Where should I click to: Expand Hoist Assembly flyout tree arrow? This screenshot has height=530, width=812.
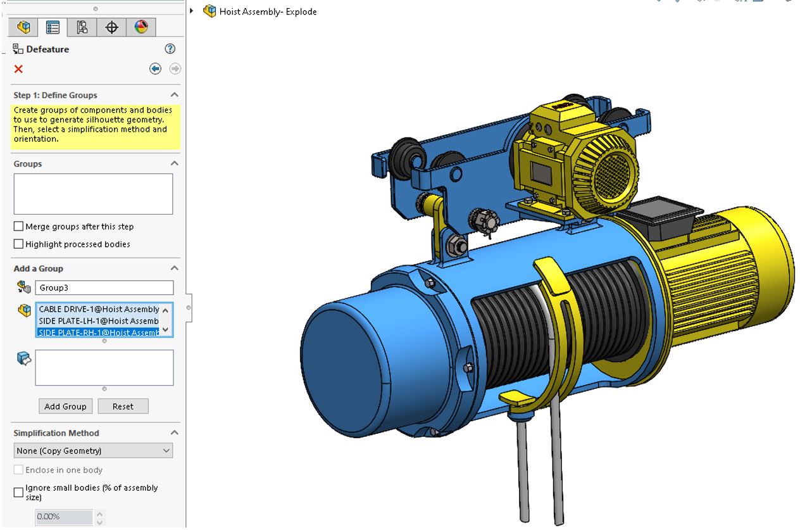click(192, 11)
